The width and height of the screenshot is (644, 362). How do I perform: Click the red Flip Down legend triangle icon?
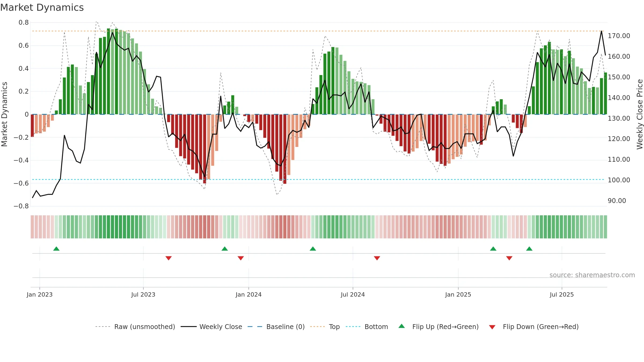pyautogui.click(x=492, y=327)
